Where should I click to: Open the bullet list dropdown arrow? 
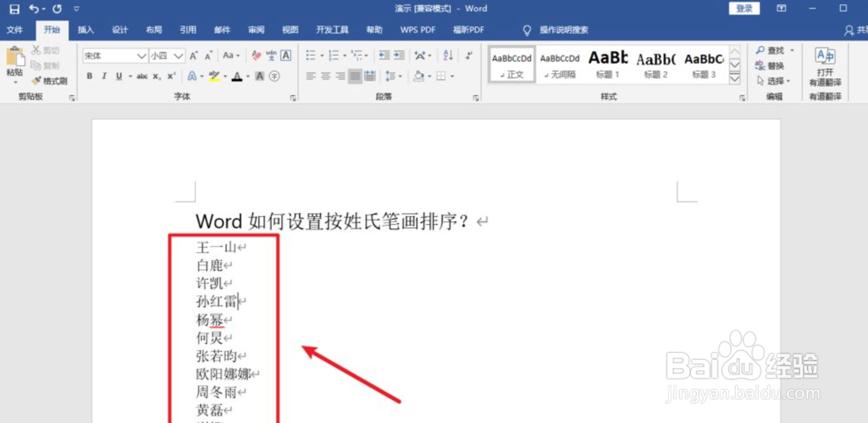point(322,56)
